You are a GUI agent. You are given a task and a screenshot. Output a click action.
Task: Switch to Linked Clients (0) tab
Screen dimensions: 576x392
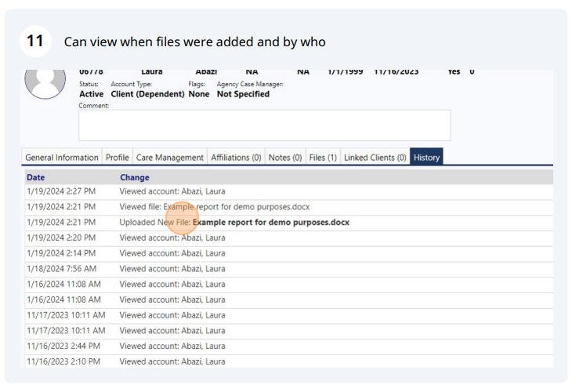point(375,158)
